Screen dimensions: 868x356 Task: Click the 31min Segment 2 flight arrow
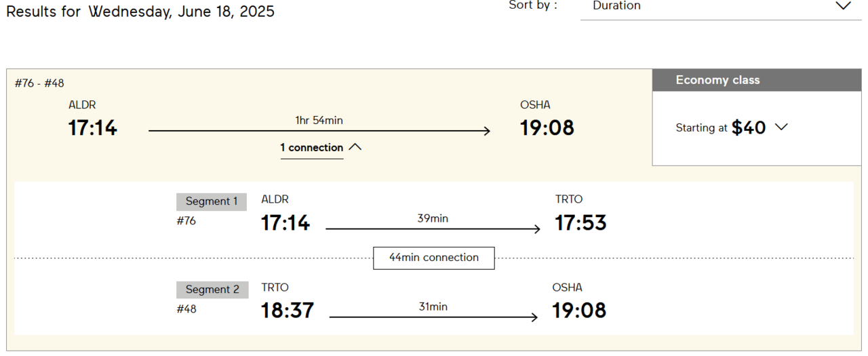tap(433, 317)
